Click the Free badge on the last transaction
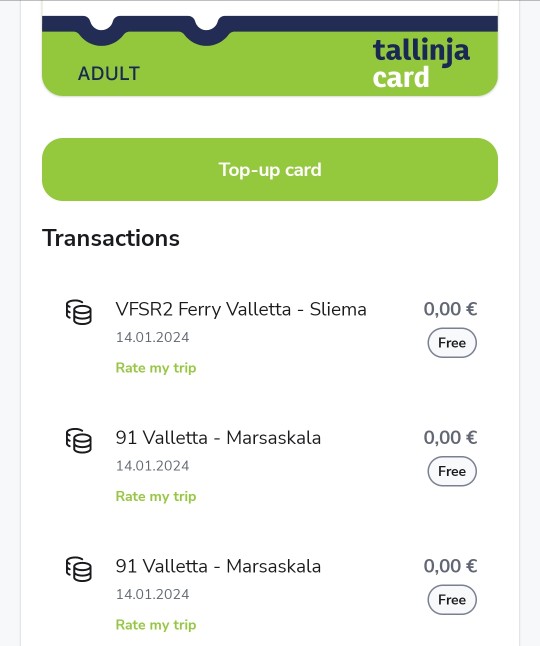 452,600
